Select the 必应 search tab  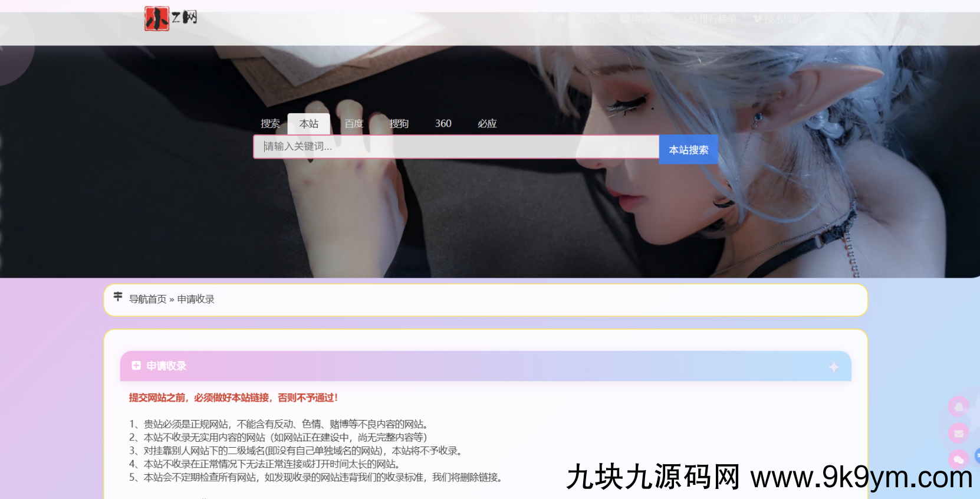pyautogui.click(x=487, y=124)
